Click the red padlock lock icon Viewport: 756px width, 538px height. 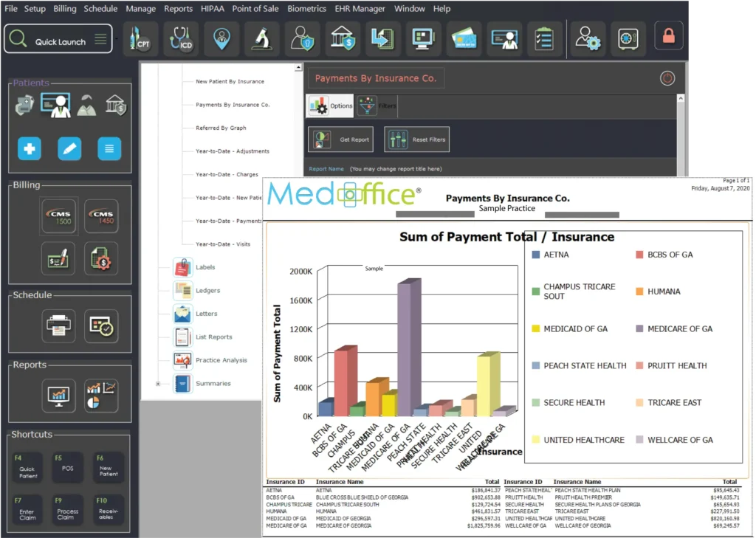point(669,36)
